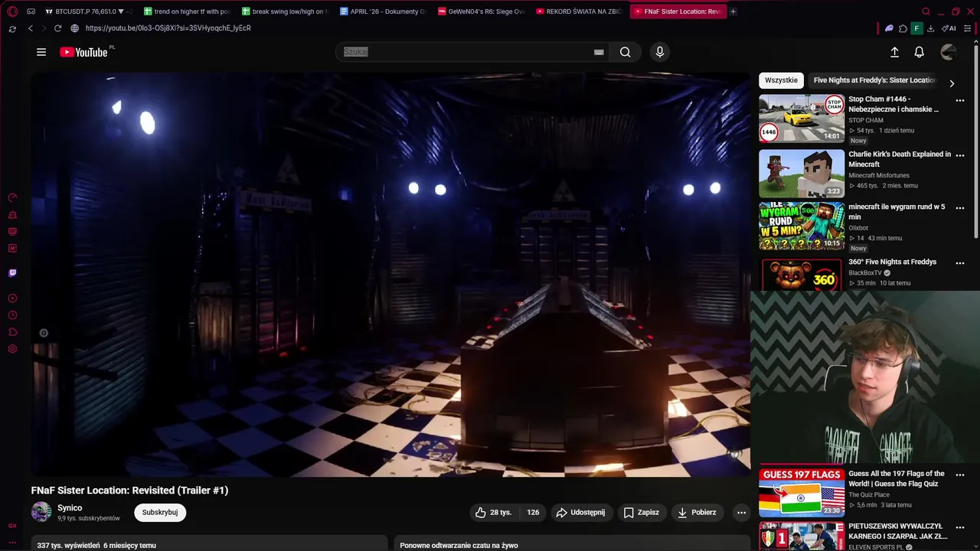Switch to break swing low/high tab

pos(286,11)
